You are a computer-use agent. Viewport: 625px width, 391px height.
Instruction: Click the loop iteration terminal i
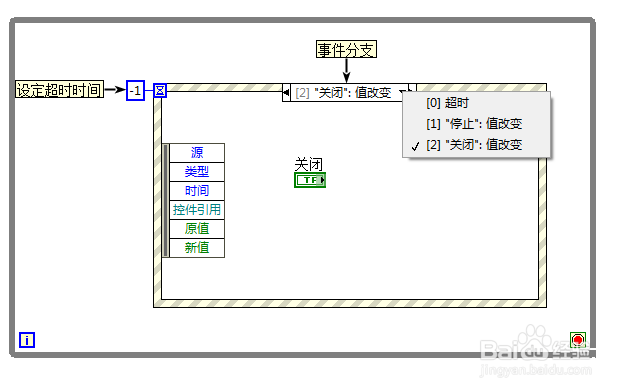[27, 340]
